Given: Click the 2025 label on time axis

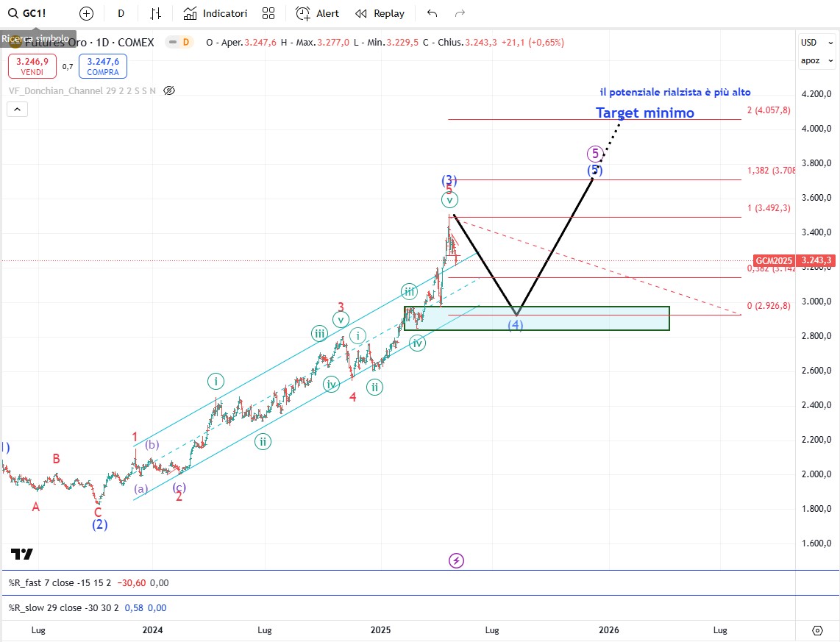Looking at the screenshot, I should (x=381, y=630).
